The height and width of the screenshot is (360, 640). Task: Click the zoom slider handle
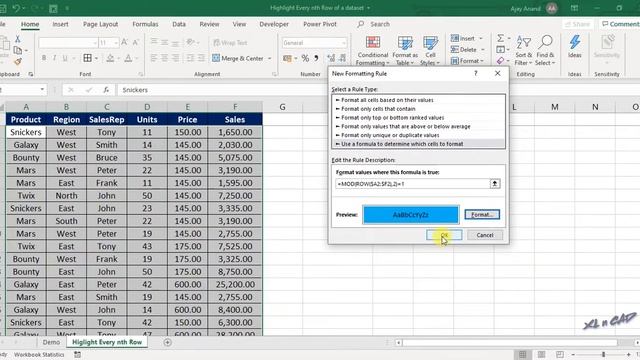point(603,355)
